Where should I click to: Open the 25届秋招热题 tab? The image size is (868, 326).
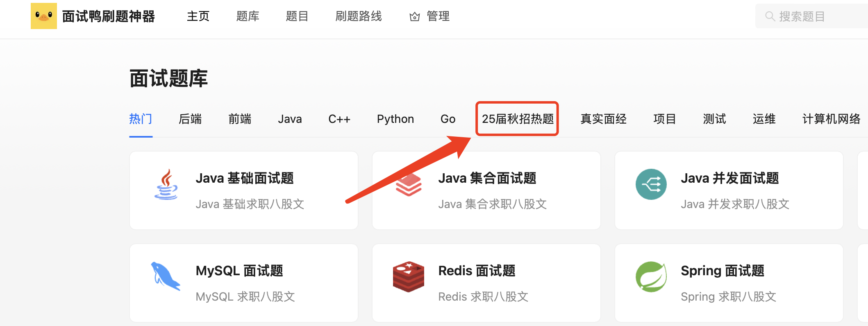tap(518, 119)
